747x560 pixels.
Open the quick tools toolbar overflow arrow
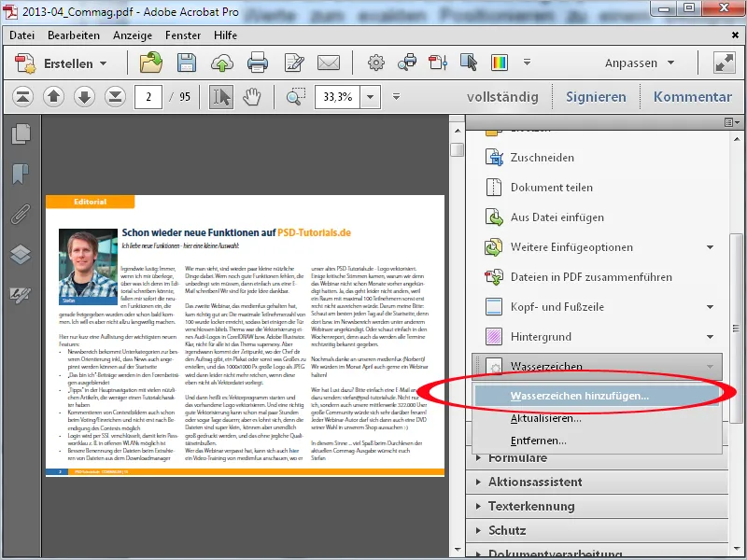(527, 63)
